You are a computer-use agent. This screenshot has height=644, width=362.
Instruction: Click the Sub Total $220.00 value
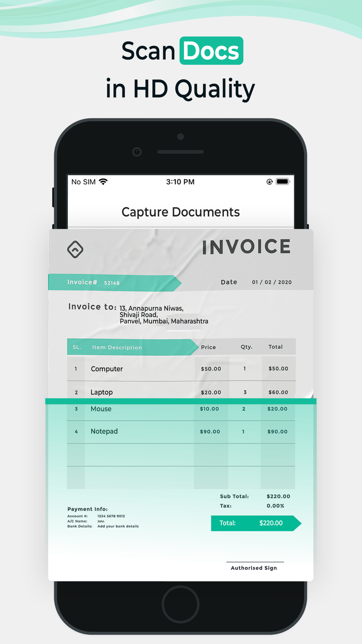click(x=278, y=497)
